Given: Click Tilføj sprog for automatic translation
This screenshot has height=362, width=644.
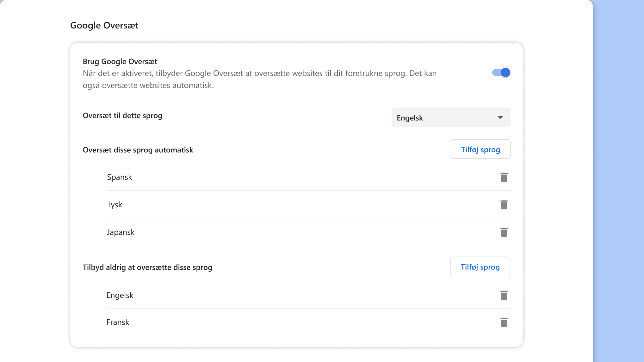Looking at the screenshot, I should pyautogui.click(x=480, y=149).
